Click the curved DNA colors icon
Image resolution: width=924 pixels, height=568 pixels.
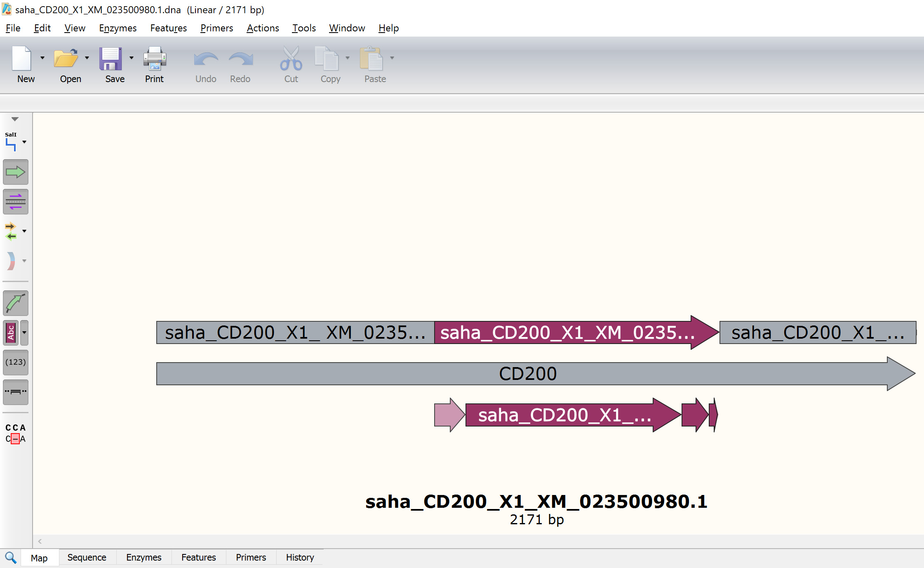coord(11,261)
